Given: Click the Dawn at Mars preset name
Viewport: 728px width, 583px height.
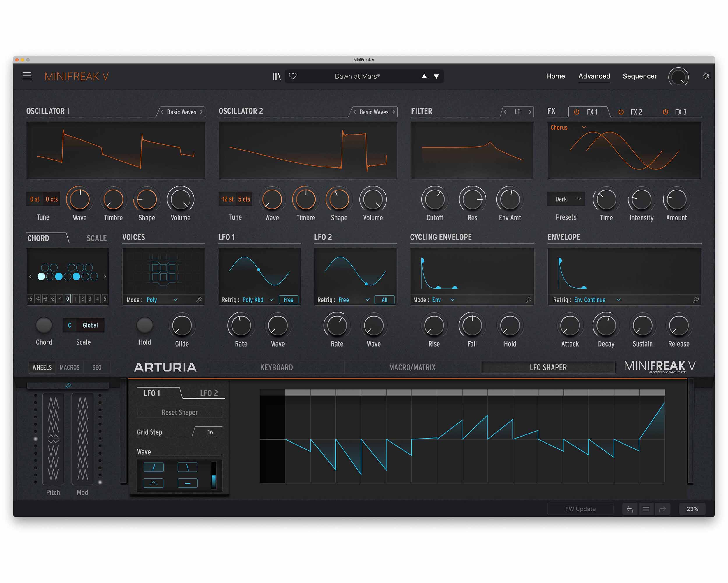Looking at the screenshot, I should [357, 76].
